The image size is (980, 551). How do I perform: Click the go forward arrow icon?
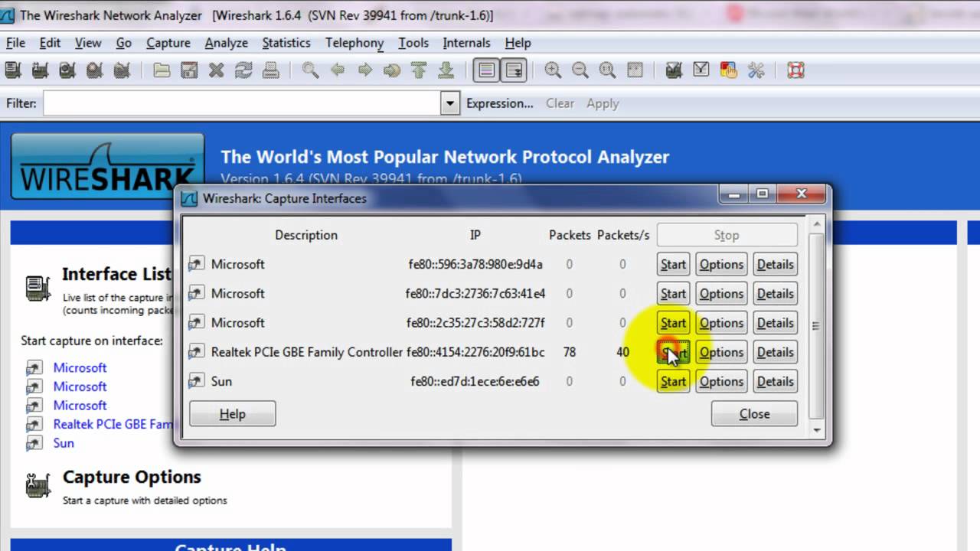[x=365, y=70]
